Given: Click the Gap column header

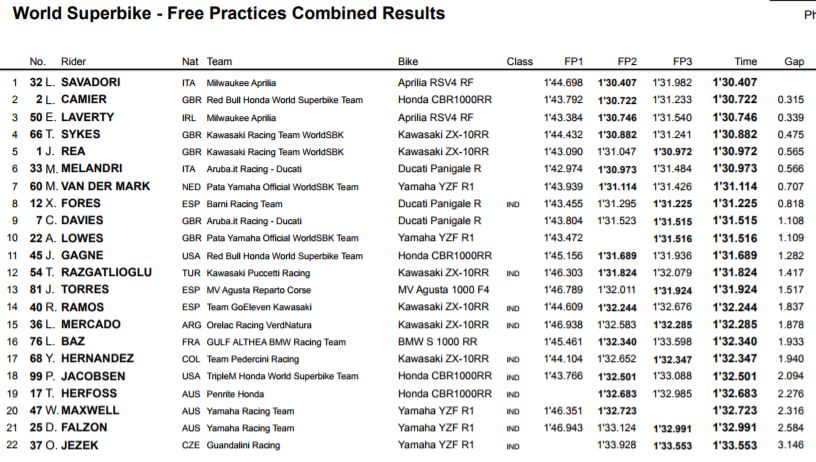Looking at the screenshot, I should [x=794, y=62].
